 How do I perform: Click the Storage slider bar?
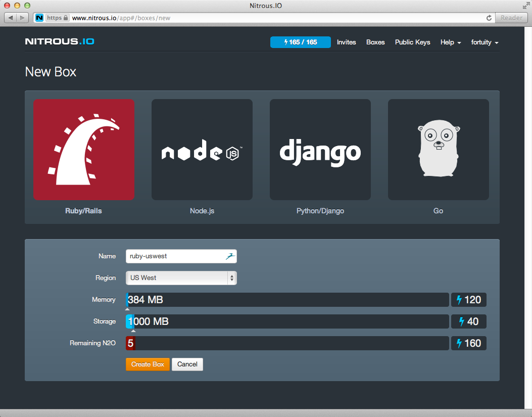(x=287, y=321)
